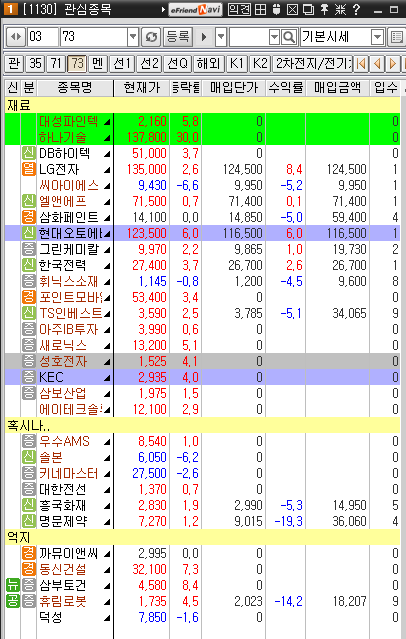Click the 경 badge on 동신건설 row
Viewport: 406px width, 639px height.
tap(28, 569)
